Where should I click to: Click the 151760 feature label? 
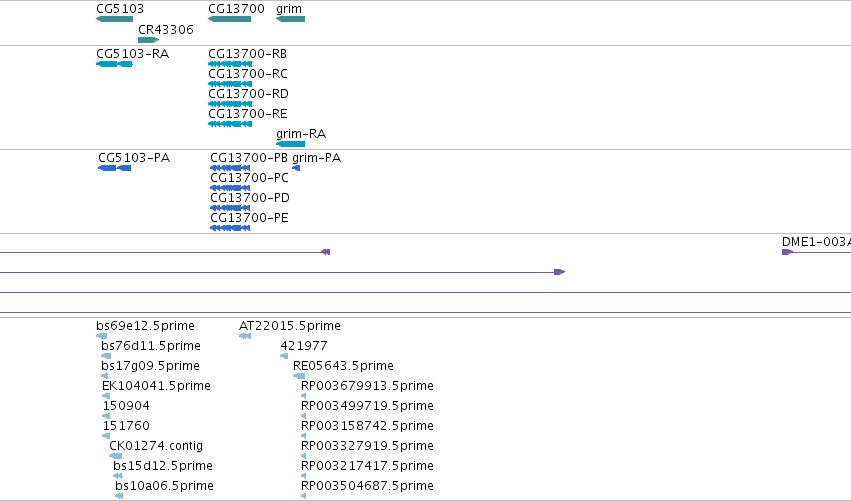[126, 426]
